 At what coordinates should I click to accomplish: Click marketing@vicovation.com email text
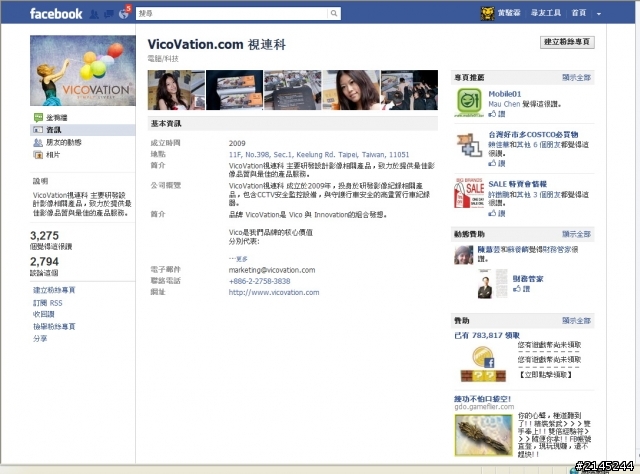(272, 270)
